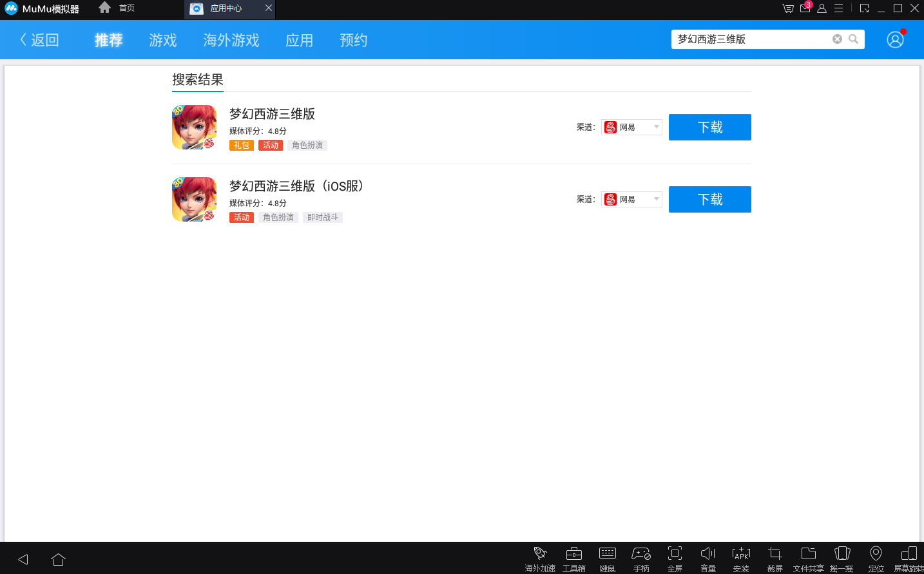Click 角色扮演 tag on iOS服 result
Image resolution: width=924 pixels, height=574 pixels.
point(278,218)
